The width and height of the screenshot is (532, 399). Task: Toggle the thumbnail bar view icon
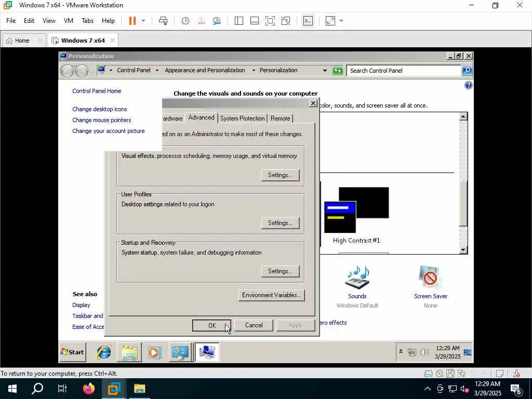coord(255,21)
